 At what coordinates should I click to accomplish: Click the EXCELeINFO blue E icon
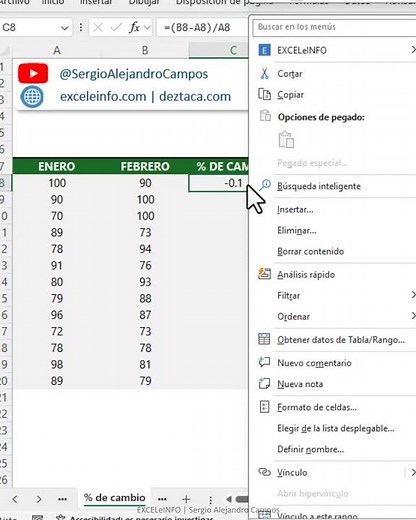pos(264,50)
